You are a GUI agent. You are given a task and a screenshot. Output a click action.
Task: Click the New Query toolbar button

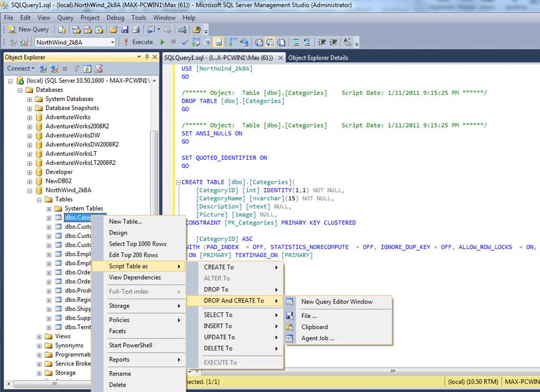click(x=28, y=30)
